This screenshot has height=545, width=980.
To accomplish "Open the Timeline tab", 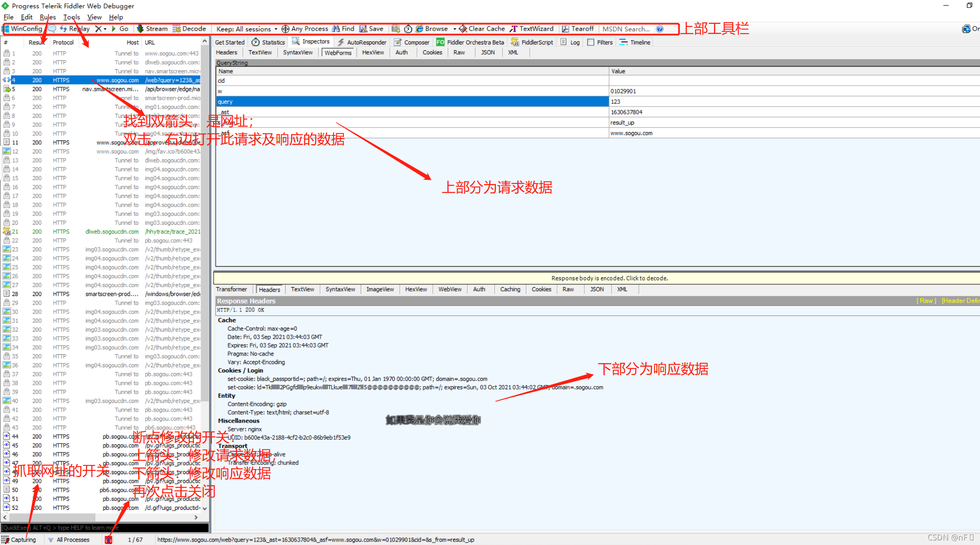I will click(x=635, y=42).
